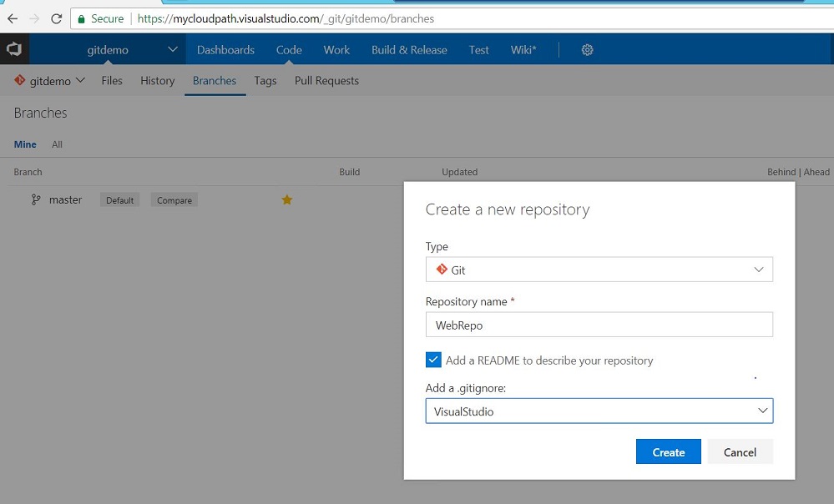Click the browser forward arrow
Viewport: 834px width, 504px height.
coord(34,18)
